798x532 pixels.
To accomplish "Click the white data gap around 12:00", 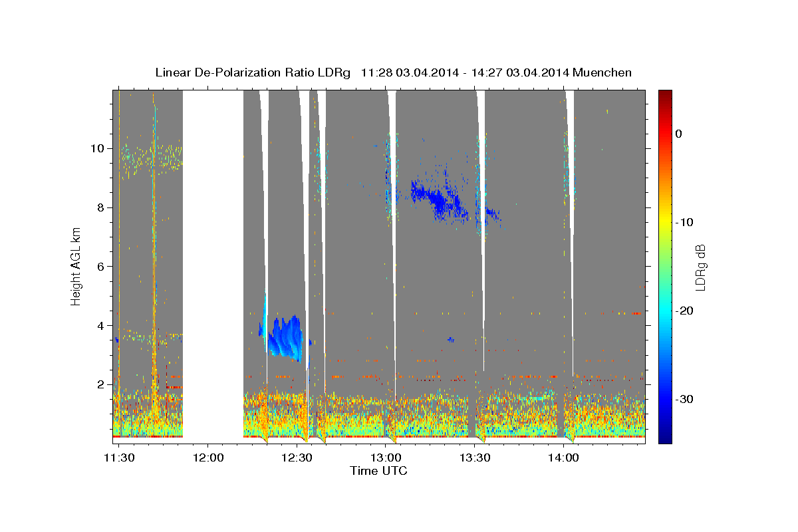I will point(213,266).
